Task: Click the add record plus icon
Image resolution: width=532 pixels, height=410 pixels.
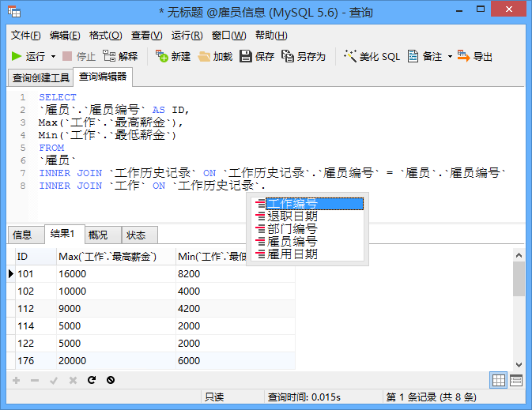Action: point(16,380)
